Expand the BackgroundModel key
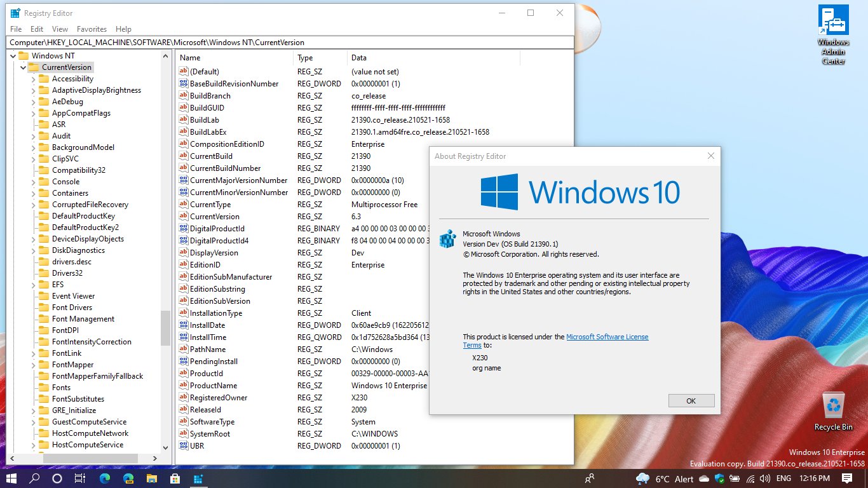868x488 pixels. (34, 147)
